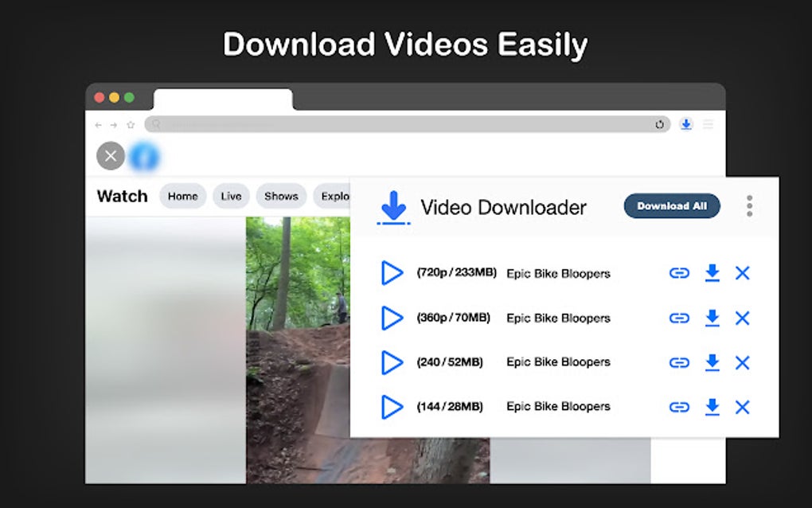Select the Shows tab in Watch
The image size is (812, 508).
coord(281,196)
